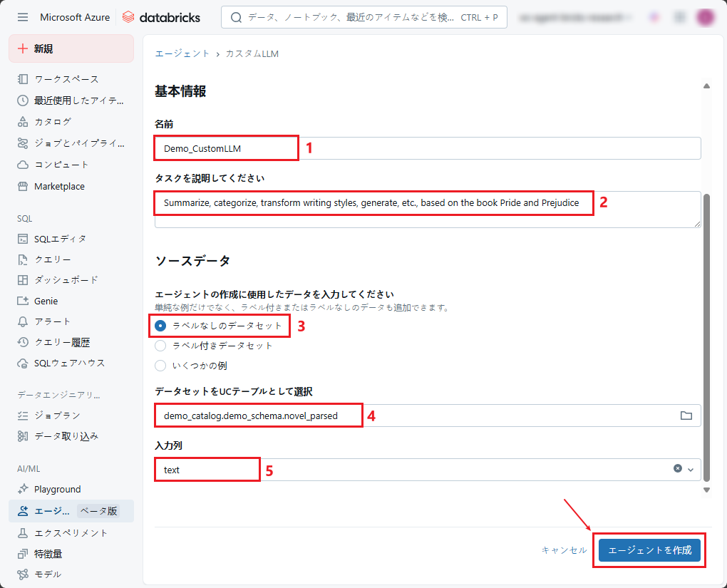Expand the 入力列 dropdown chevron
727x588 pixels.
click(x=691, y=470)
